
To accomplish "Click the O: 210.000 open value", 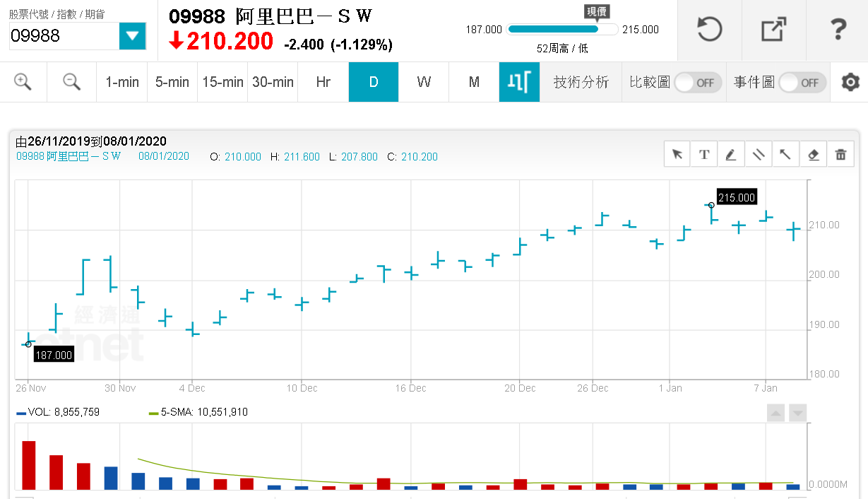I will pyautogui.click(x=237, y=157).
